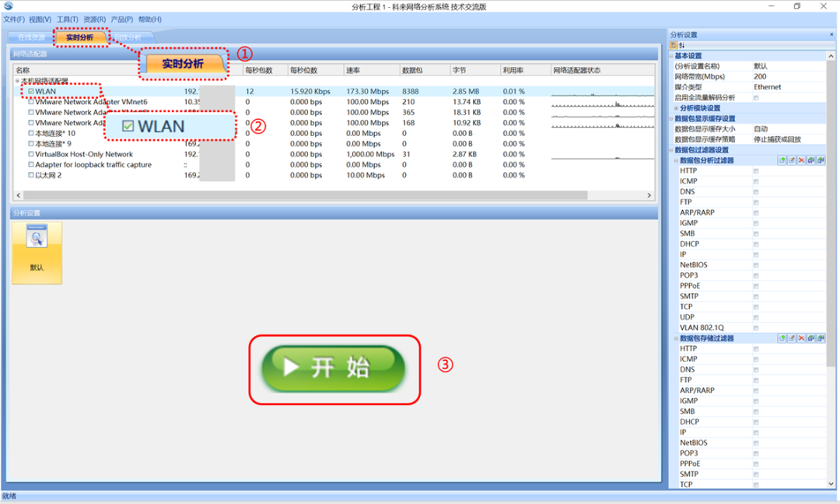
Task: Sort by 每秒位数 column header
Action: point(315,70)
